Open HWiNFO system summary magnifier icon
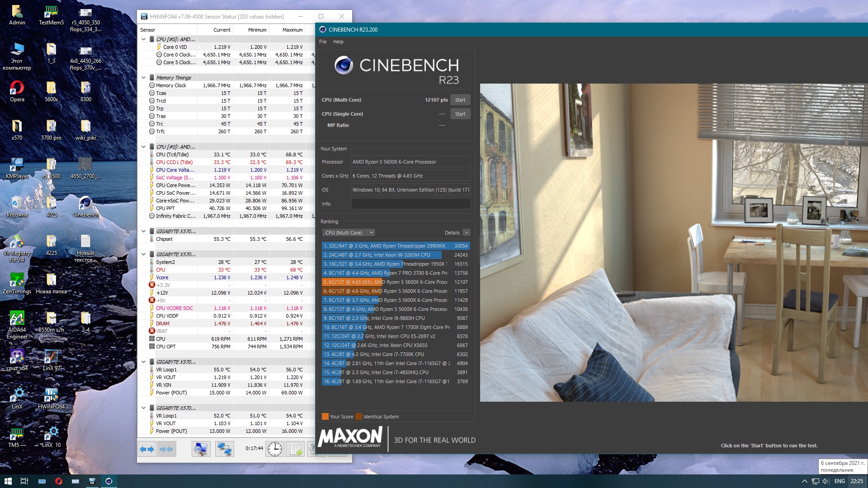Viewport: 868px width, 488px height. (x=201, y=449)
